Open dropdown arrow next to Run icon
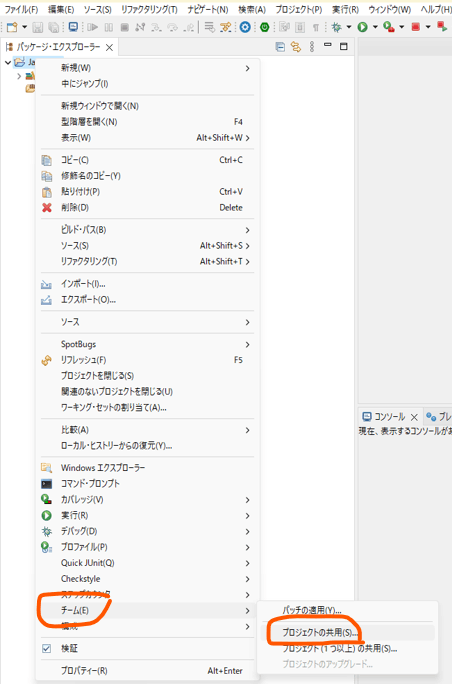This screenshot has height=684, width=452. (x=375, y=27)
